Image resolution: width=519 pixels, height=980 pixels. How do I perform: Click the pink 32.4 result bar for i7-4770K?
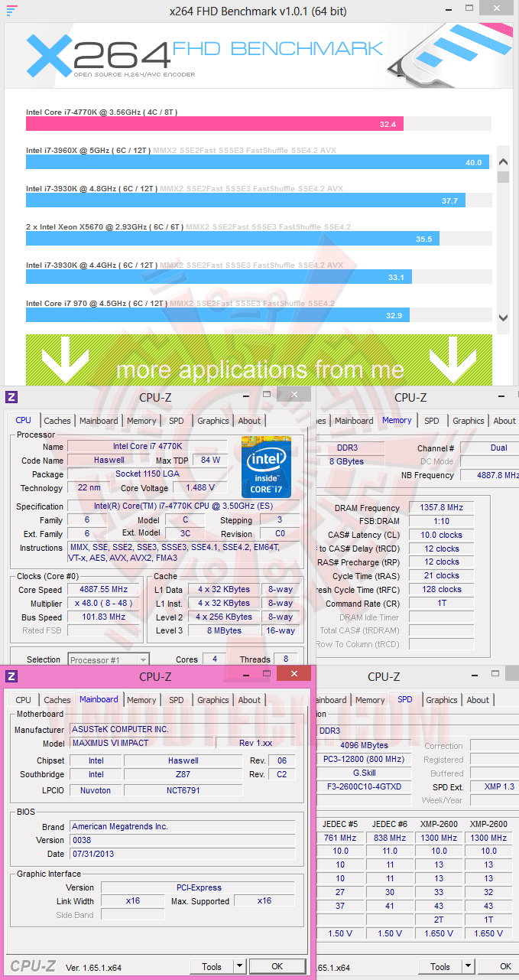215,124
